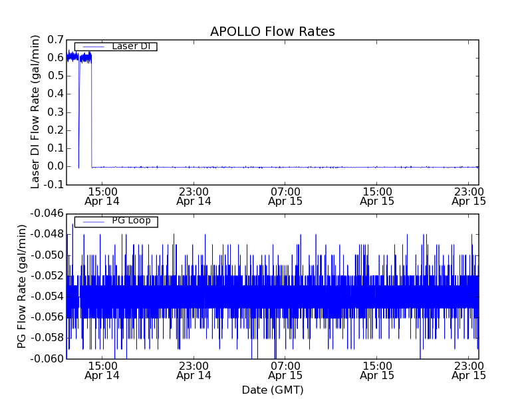Click the 0.4 tick label on top plot

click(56, 94)
